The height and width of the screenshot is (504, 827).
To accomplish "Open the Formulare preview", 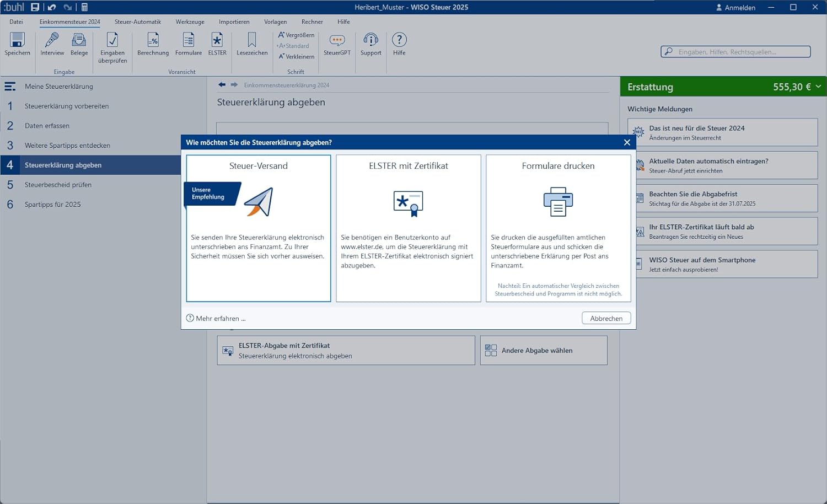I will click(x=189, y=44).
